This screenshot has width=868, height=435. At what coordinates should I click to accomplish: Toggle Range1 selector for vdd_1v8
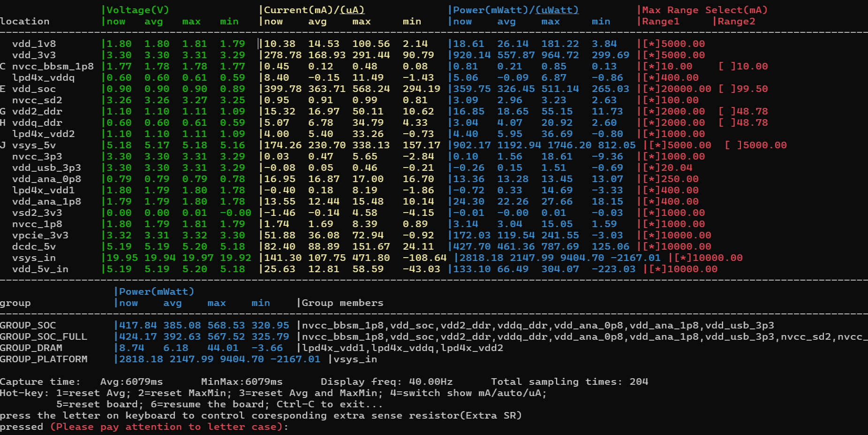tap(652, 43)
